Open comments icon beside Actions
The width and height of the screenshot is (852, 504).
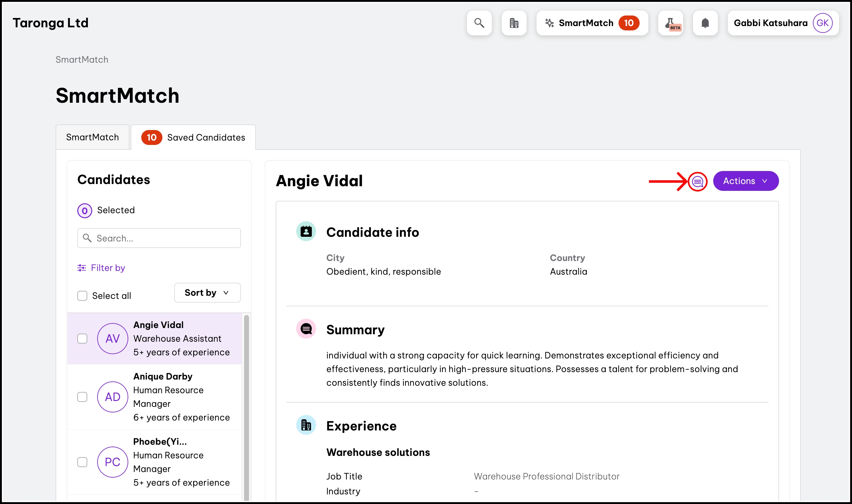click(x=697, y=182)
